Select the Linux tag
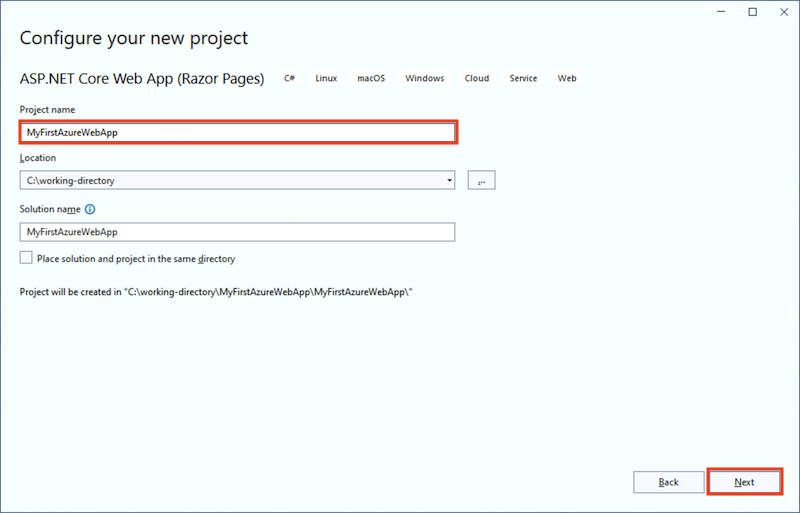The width and height of the screenshot is (800, 513). pyautogui.click(x=326, y=78)
